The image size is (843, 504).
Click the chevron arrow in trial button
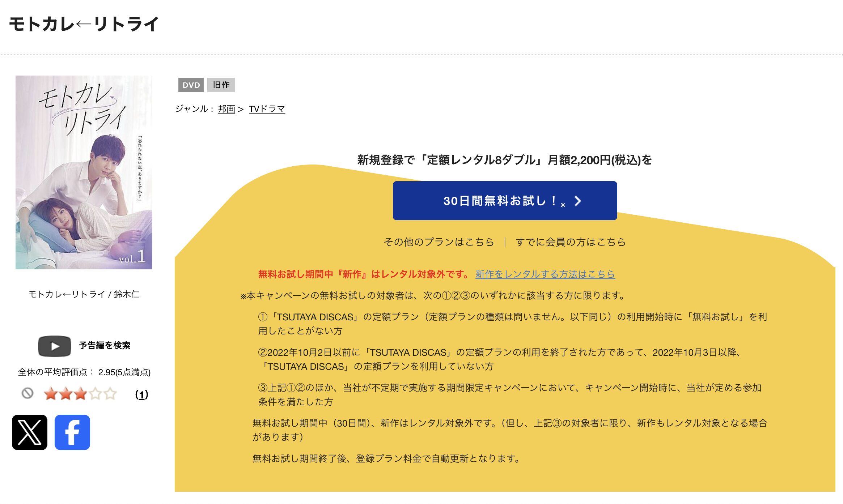[578, 201]
